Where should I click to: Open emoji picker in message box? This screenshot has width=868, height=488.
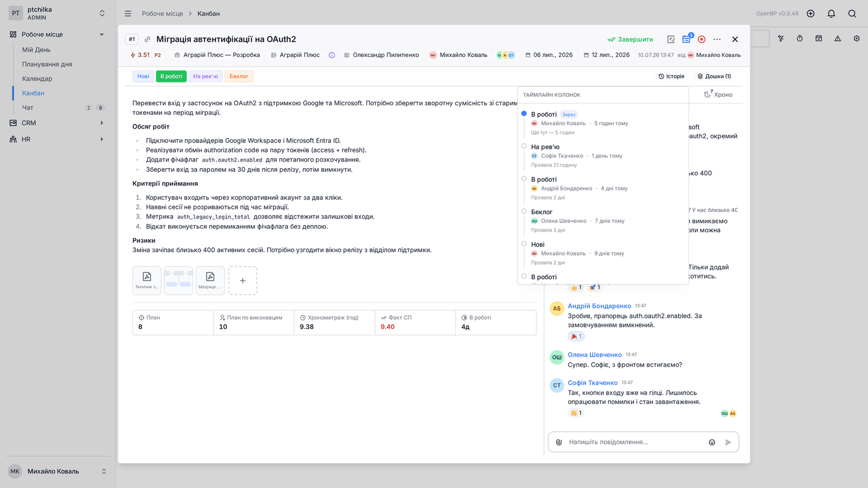pyautogui.click(x=712, y=442)
